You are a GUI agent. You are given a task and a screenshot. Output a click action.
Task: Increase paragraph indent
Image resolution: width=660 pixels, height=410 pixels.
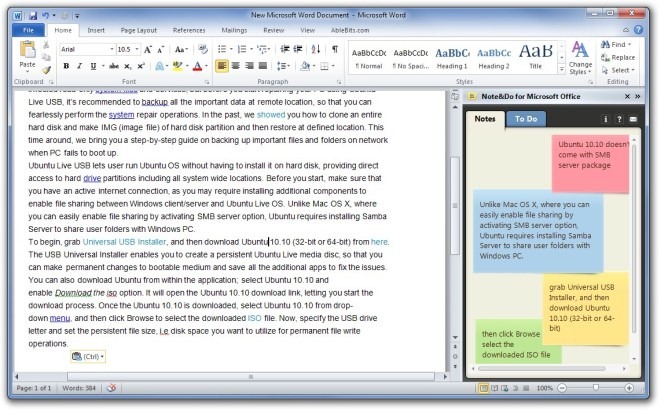pyautogui.click(x=298, y=50)
